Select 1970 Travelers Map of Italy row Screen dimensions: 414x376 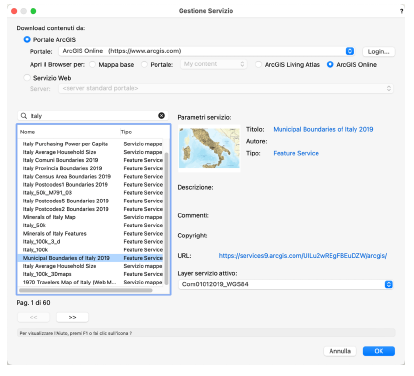tap(91, 282)
